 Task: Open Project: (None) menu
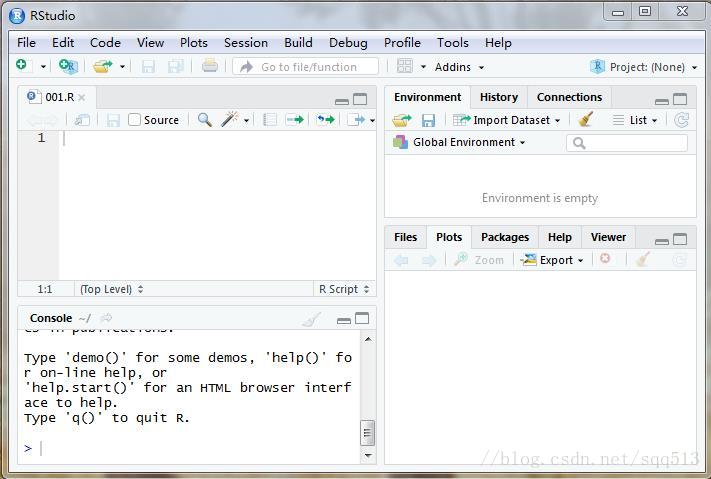click(644, 67)
